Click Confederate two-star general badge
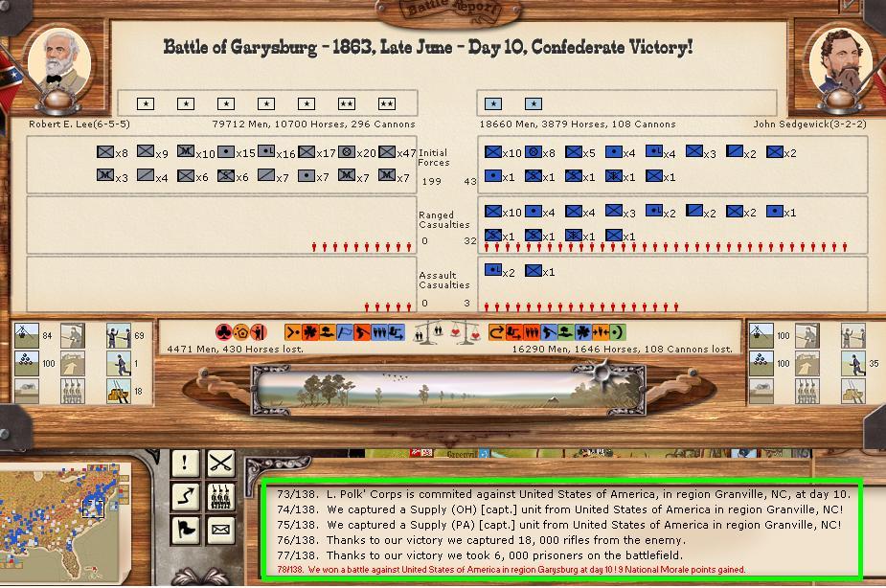The image size is (886, 588). (x=346, y=103)
